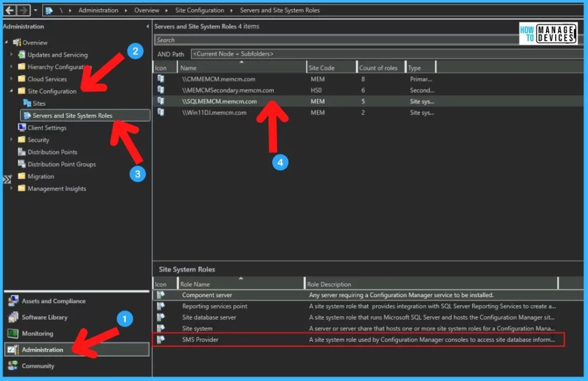The height and width of the screenshot is (381, 588).
Task: Select Cloud Services tree label
Action: [47, 79]
